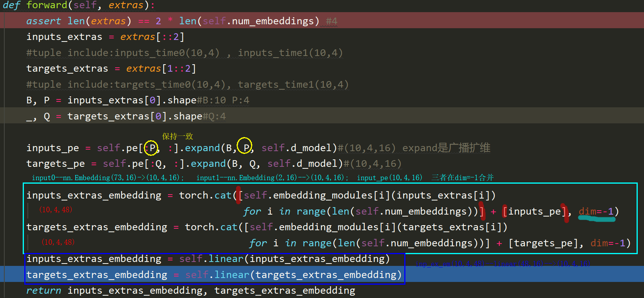The width and height of the screenshot is (644, 298).
Task: Click 'targets_pe' variable being assigned
Action: point(56,164)
